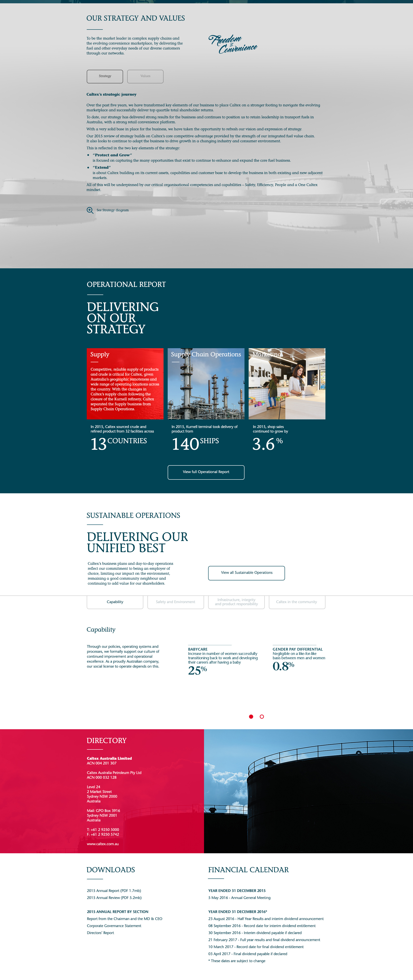Open Report from the Chairman and MD & CEO
The width and height of the screenshot is (413, 980).
pyautogui.click(x=125, y=919)
